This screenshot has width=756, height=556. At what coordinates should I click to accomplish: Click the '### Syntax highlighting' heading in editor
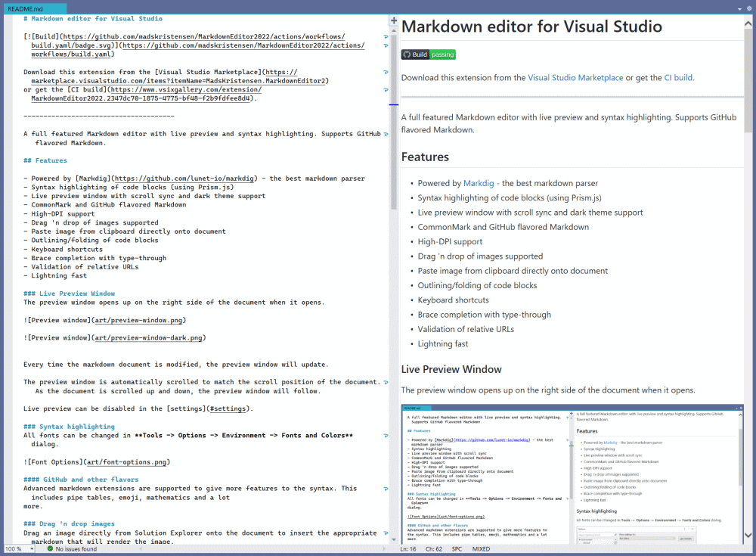coord(70,427)
